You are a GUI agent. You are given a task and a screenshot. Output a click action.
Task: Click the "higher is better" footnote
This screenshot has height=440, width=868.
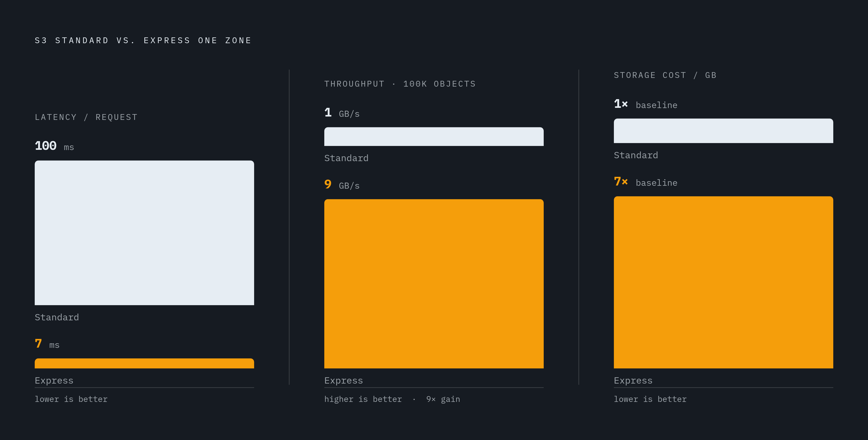[363, 399]
